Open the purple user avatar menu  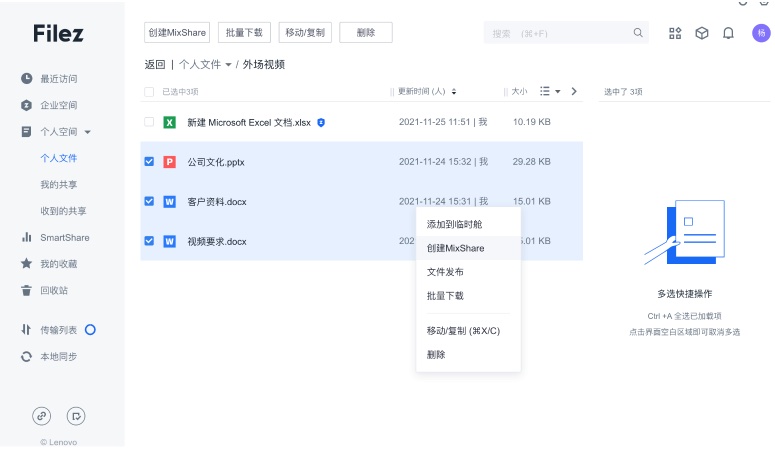(760, 33)
